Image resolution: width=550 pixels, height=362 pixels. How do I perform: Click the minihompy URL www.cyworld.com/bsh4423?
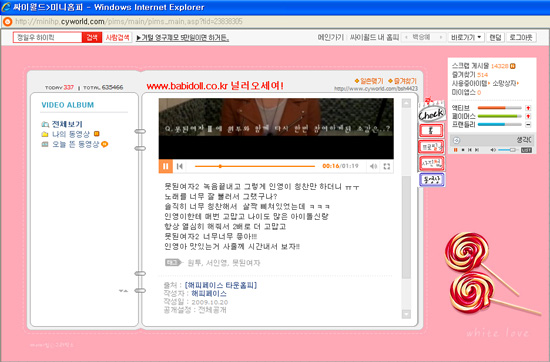click(x=376, y=89)
